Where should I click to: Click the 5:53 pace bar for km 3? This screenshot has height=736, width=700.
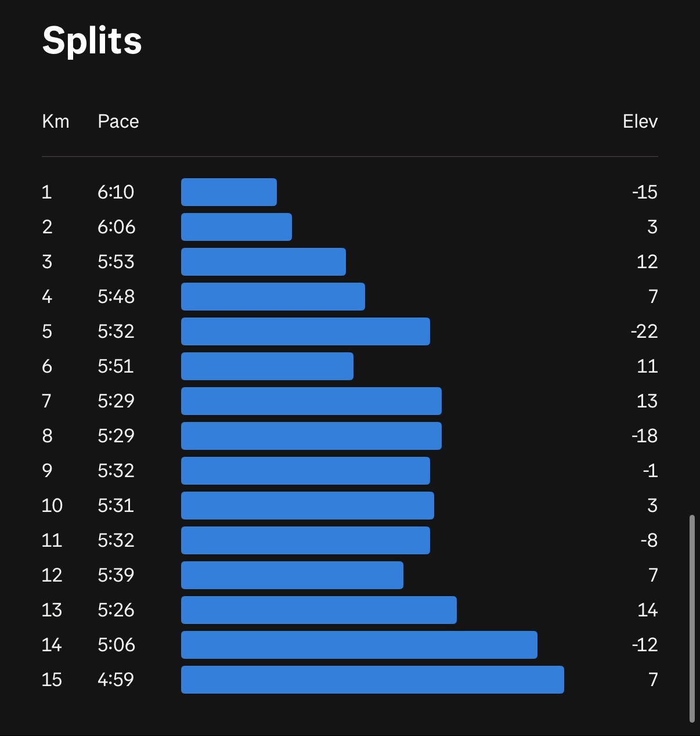tap(264, 262)
